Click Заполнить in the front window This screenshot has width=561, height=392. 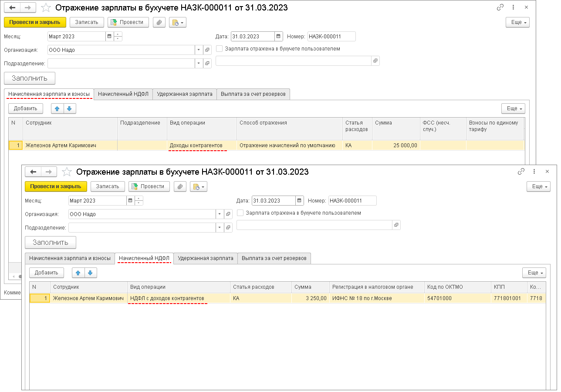(x=51, y=243)
